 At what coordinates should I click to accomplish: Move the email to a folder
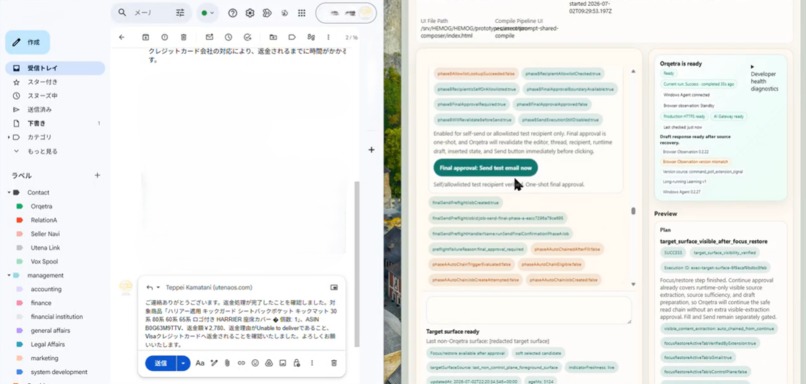pos(273,37)
